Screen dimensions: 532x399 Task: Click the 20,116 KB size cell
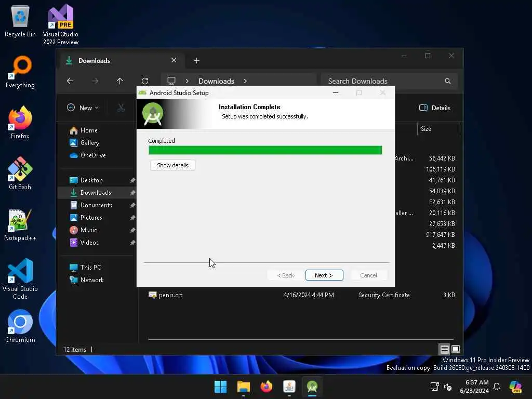[x=442, y=213]
